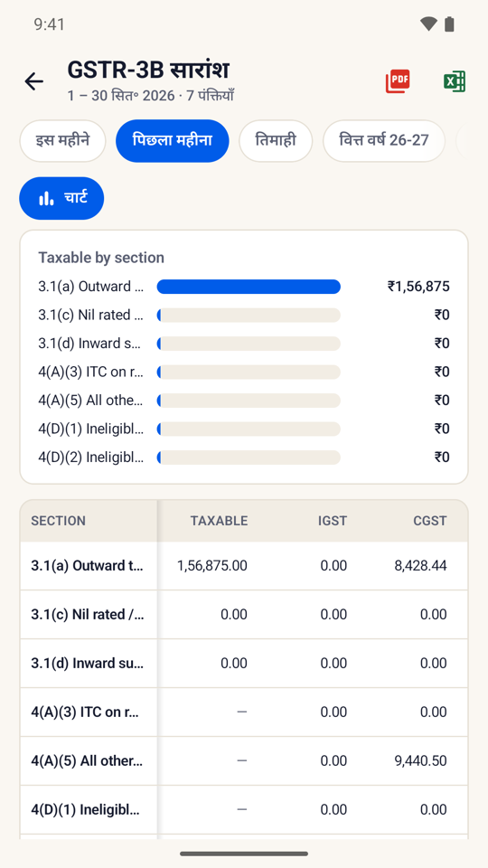Click the 4(A)(5) All other chart label

(90, 401)
